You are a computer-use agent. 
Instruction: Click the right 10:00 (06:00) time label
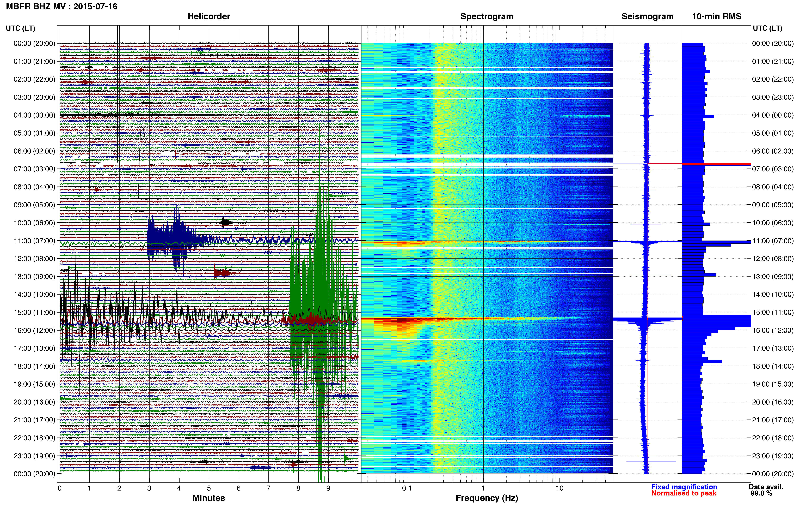(773, 223)
